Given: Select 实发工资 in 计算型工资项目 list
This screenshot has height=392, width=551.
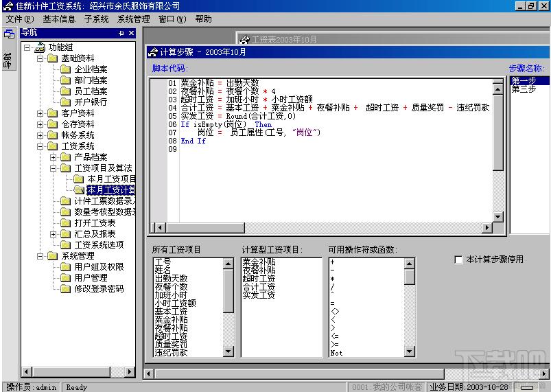Looking at the screenshot, I should point(259,295).
